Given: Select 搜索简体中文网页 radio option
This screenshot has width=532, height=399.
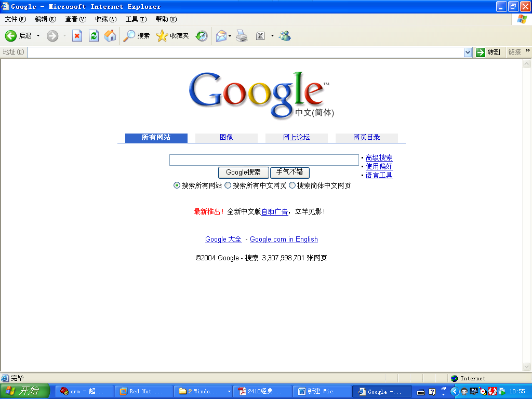Looking at the screenshot, I should [292, 185].
